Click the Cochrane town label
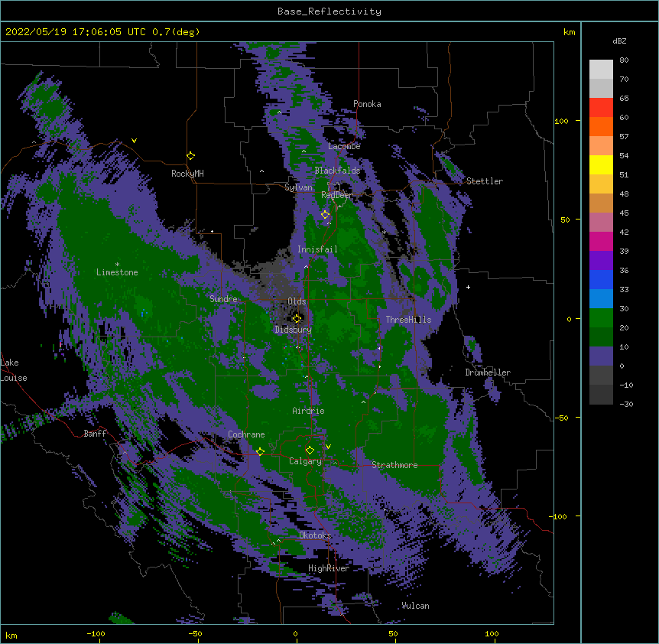This screenshot has height=644, width=659. point(246,434)
